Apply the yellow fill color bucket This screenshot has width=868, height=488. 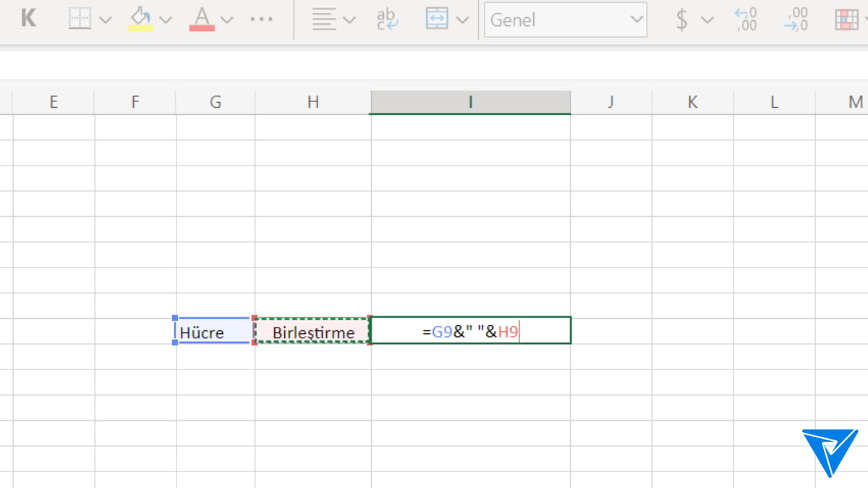[x=140, y=19]
